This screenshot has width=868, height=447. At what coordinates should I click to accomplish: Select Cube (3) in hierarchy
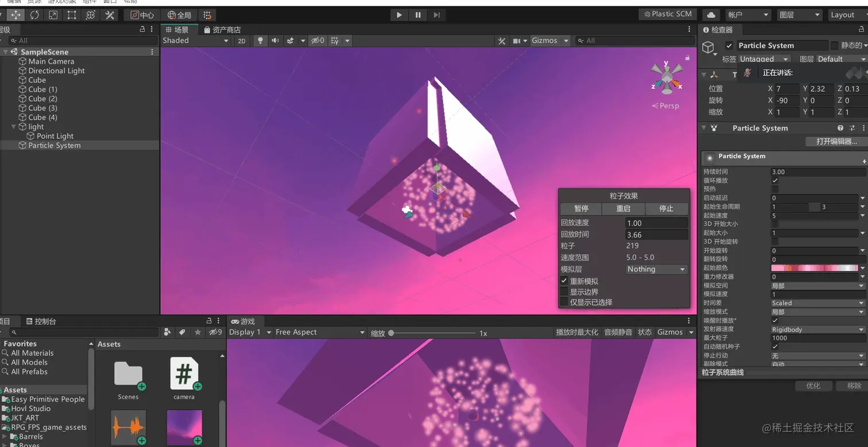pyautogui.click(x=42, y=108)
